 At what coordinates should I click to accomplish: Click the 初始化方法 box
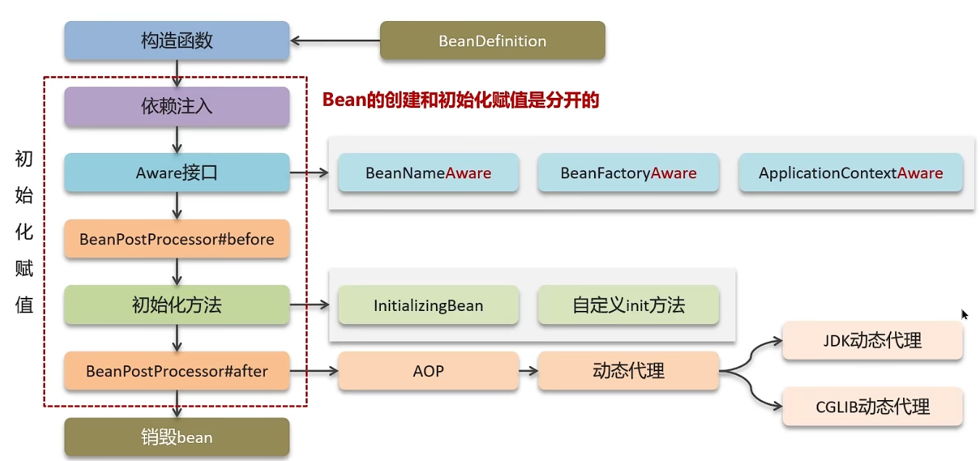(x=176, y=305)
